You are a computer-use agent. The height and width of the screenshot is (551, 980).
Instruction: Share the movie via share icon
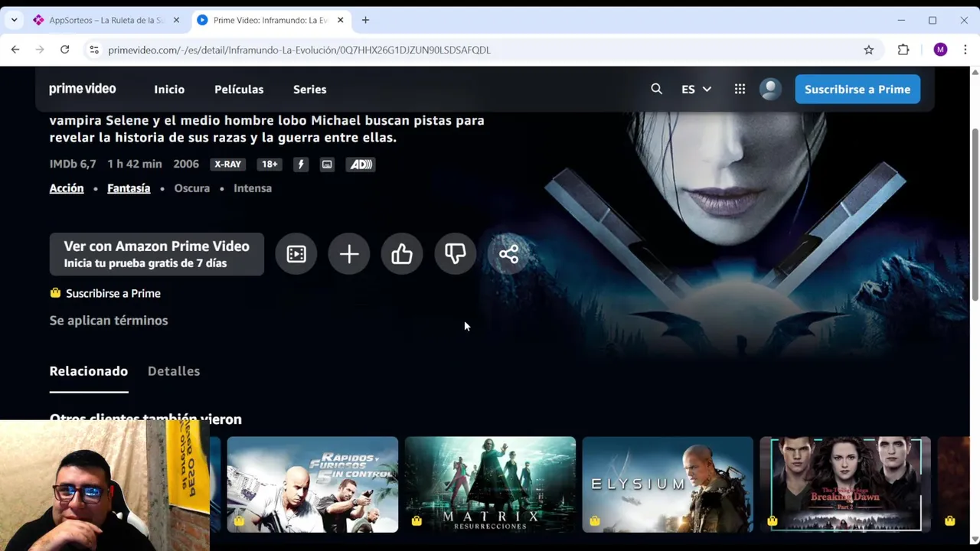tap(508, 254)
